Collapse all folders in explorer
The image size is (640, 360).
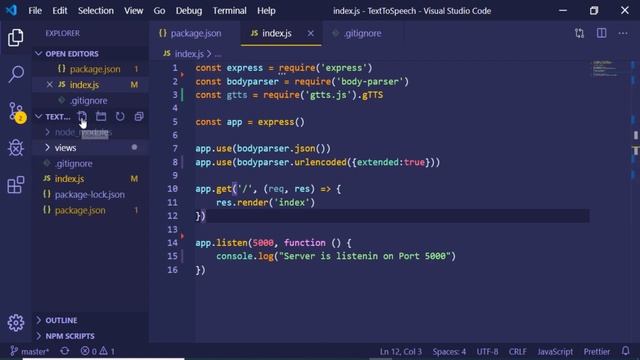(x=139, y=117)
